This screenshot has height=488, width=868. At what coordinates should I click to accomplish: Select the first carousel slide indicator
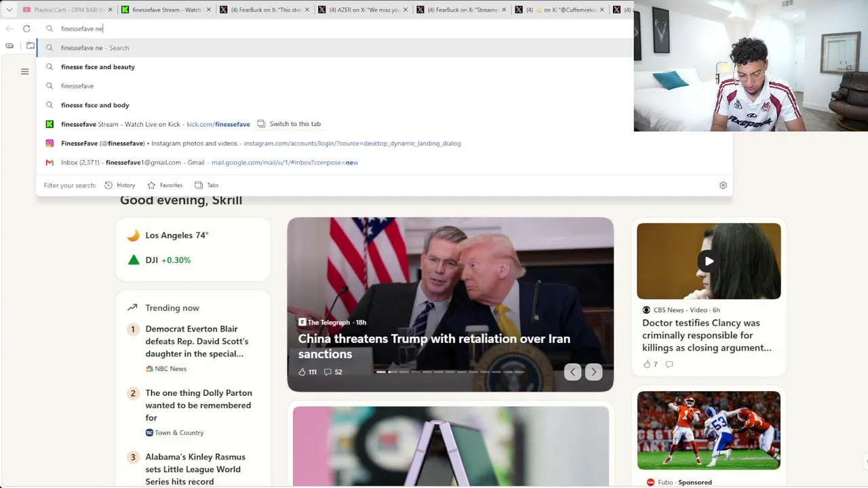[x=381, y=372]
